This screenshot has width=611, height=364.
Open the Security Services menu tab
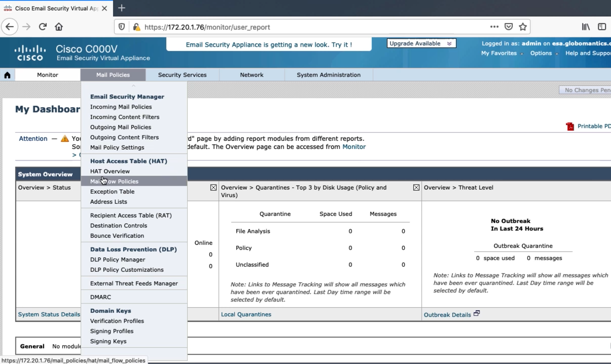pyautogui.click(x=182, y=75)
